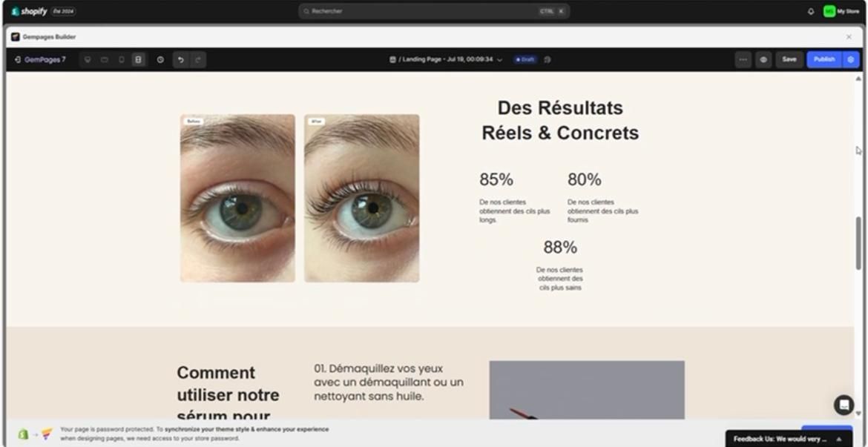The image size is (868, 447).
Task: Switch to desktop device view
Action: pyautogui.click(x=88, y=60)
